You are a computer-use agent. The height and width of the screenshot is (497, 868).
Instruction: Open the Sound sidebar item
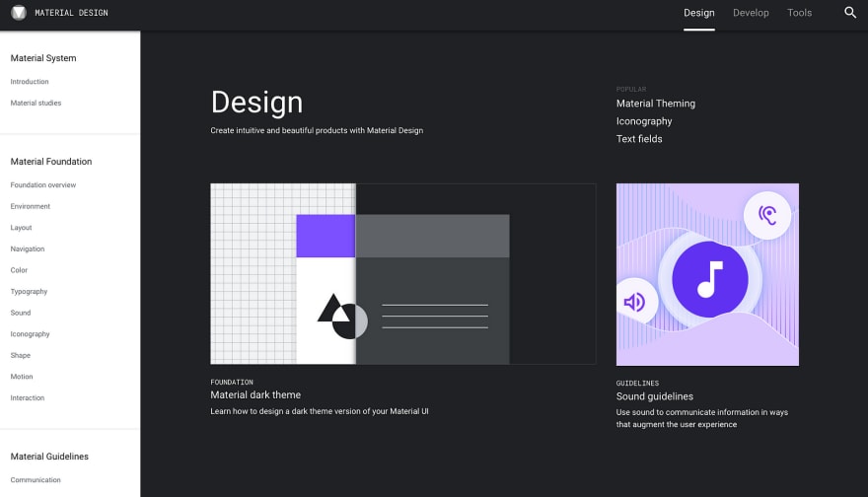click(x=21, y=313)
